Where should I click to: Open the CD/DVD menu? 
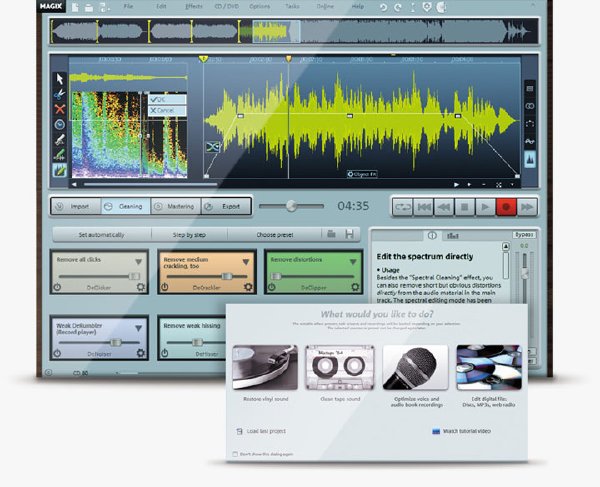[x=227, y=7]
